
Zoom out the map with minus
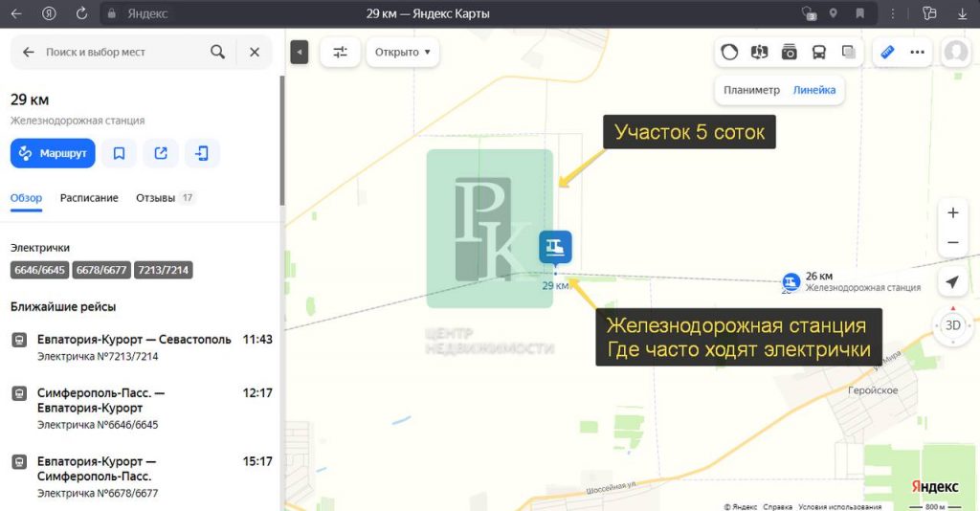pos(952,242)
